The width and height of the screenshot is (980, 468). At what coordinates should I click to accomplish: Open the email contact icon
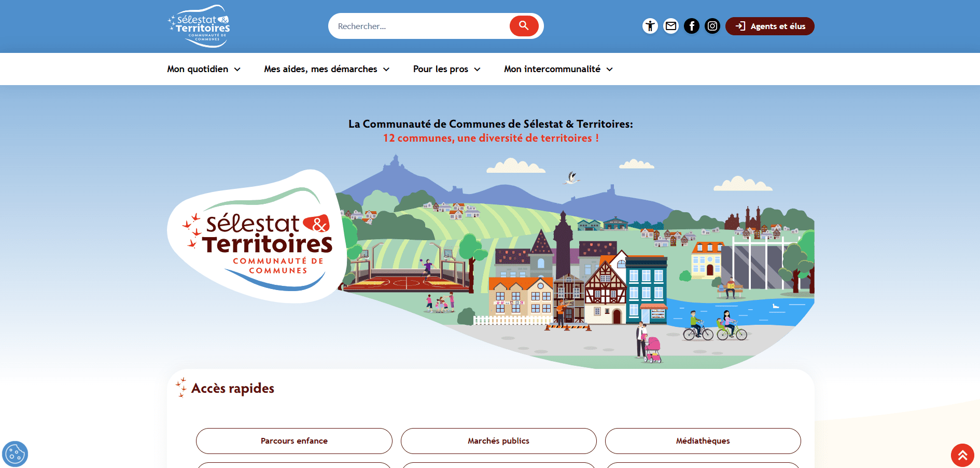[671, 26]
